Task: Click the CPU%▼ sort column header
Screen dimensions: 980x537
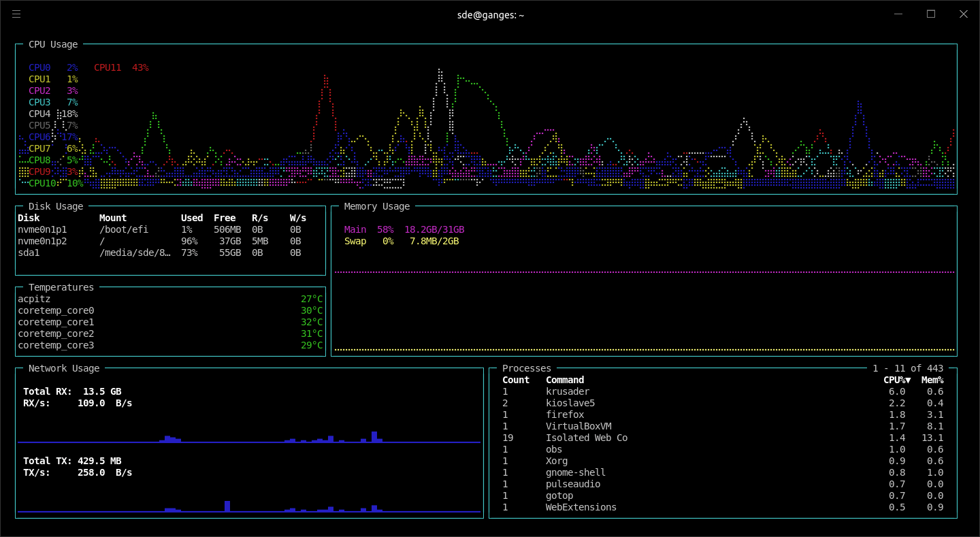Action: (x=897, y=380)
